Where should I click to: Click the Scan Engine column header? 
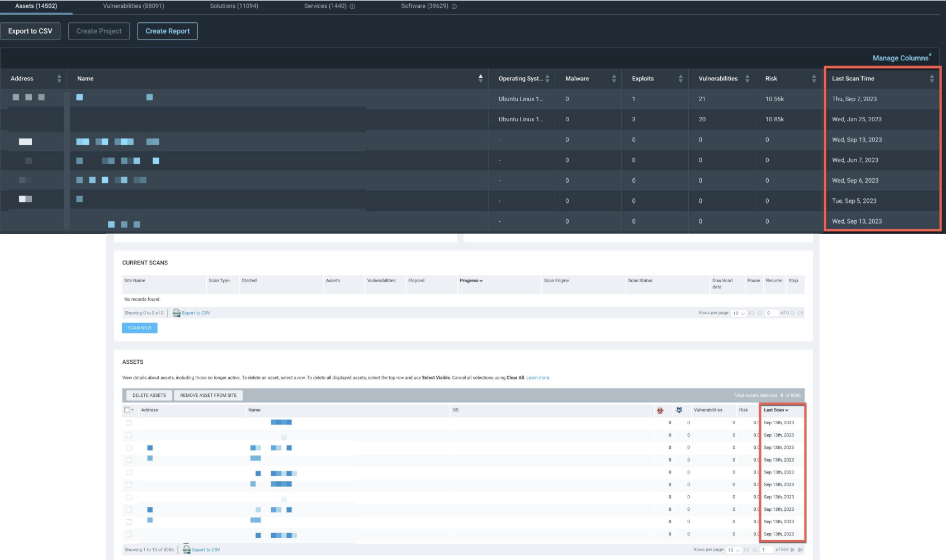(556, 281)
